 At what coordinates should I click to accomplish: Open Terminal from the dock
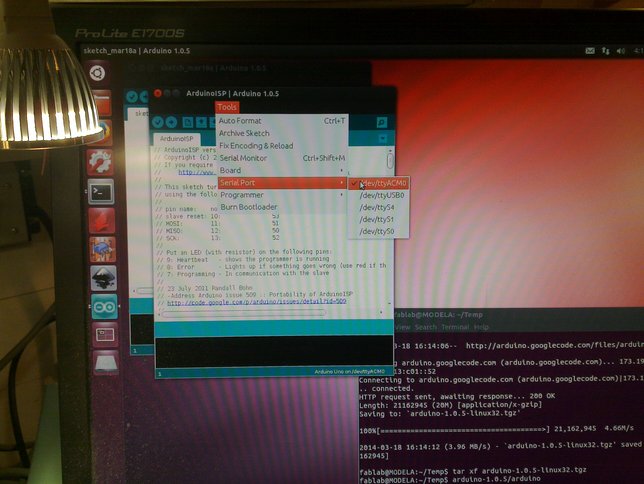[x=101, y=191]
